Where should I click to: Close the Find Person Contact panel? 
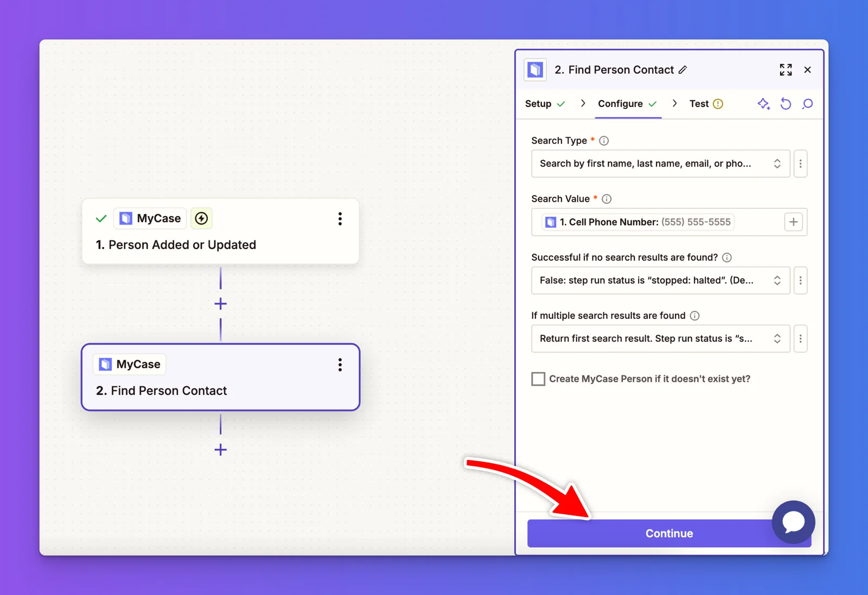pos(808,69)
